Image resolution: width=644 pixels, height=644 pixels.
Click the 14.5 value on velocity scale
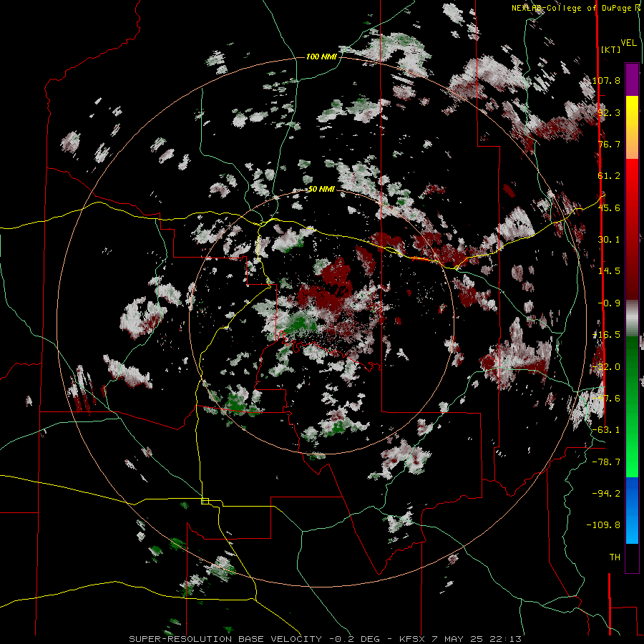click(609, 271)
